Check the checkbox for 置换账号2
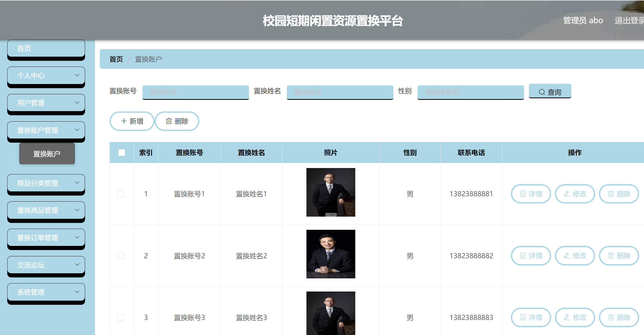 click(121, 256)
